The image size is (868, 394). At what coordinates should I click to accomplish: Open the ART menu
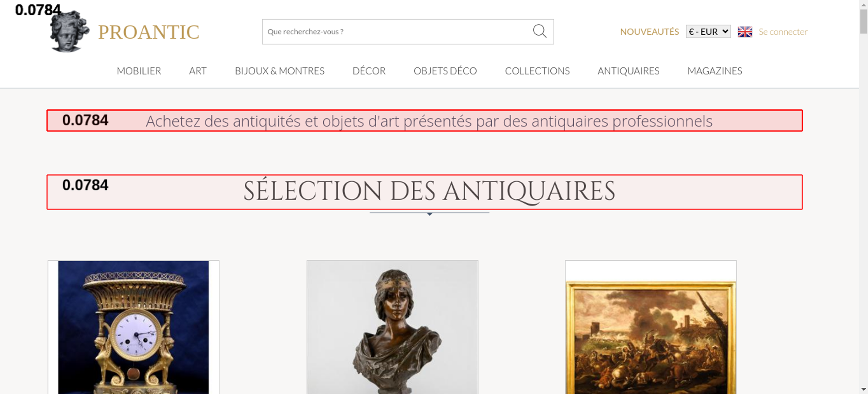click(x=197, y=71)
